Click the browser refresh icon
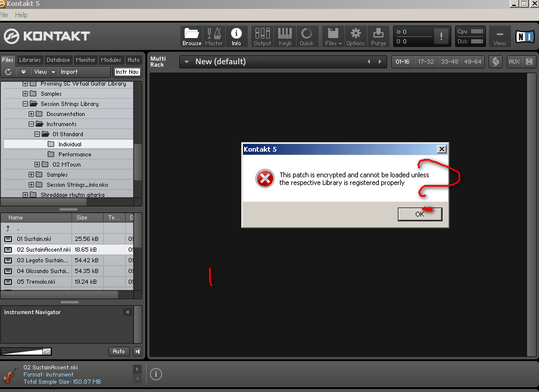539x392 pixels. pyautogui.click(x=8, y=72)
